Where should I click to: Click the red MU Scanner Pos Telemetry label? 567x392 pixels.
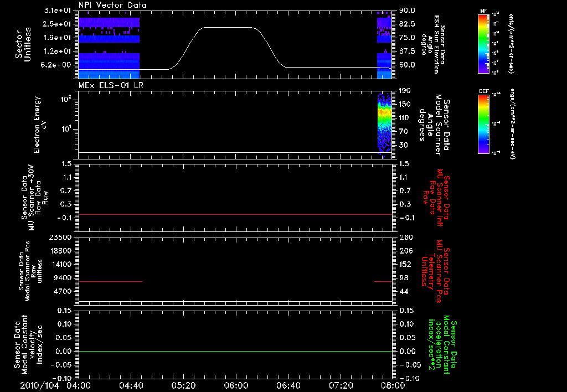(x=436, y=271)
